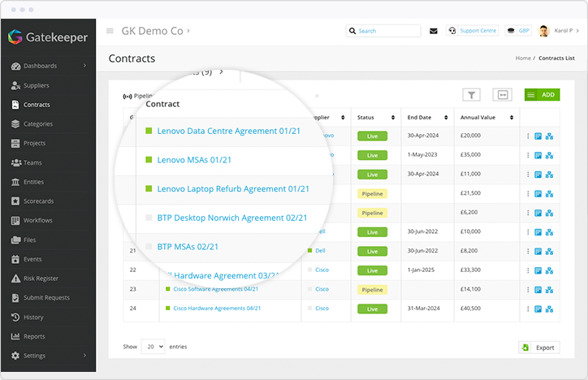
Task: Open the mail envelope icon
Action: coord(433,31)
